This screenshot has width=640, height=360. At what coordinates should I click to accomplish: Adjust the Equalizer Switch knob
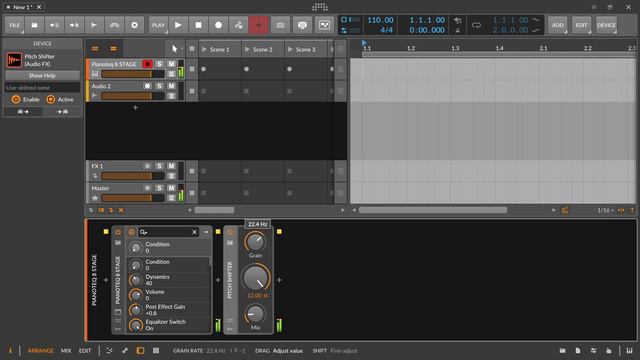pos(136,325)
